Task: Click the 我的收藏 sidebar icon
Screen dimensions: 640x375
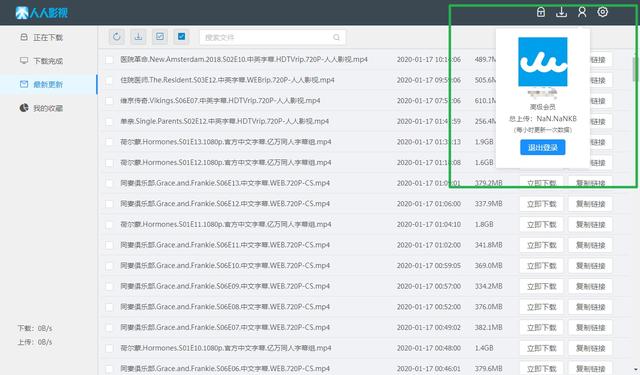Action: pyautogui.click(x=24, y=108)
